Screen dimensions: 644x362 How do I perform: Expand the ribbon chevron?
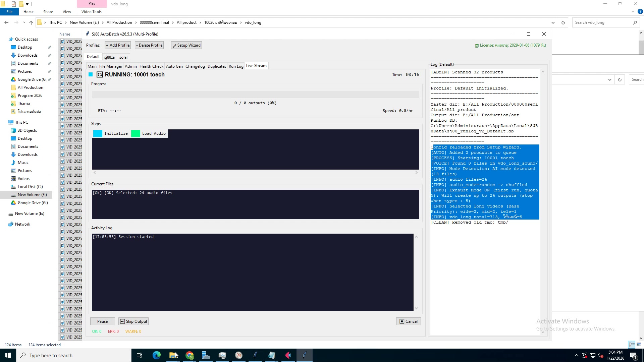[x=633, y=11]
